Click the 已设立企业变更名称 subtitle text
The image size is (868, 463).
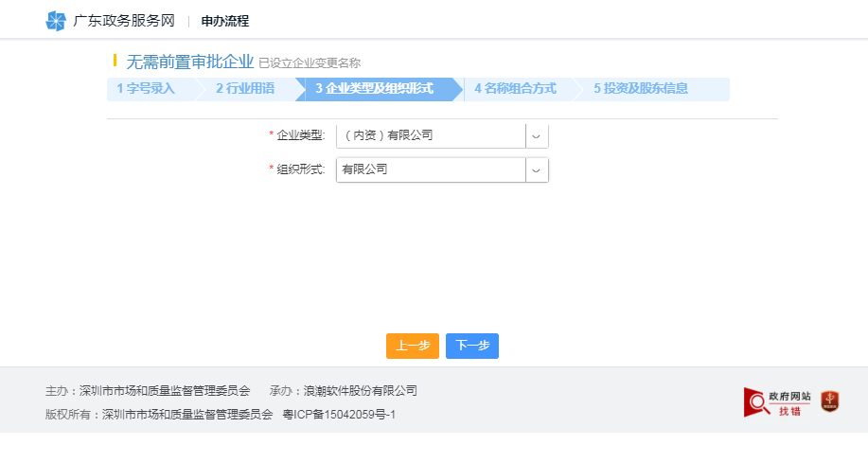click(x=310, y=63)
